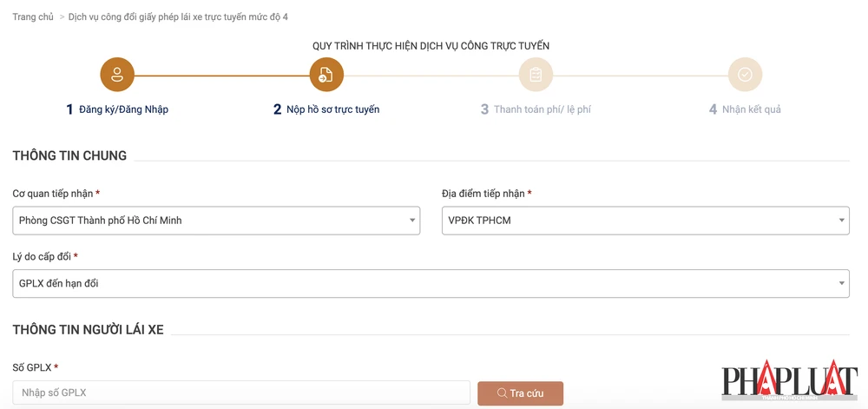Viewport: 868px width, 409px height.
Task: Select the Nộp hồ sơ trực tuyến step label
Action: click(332, 109)
